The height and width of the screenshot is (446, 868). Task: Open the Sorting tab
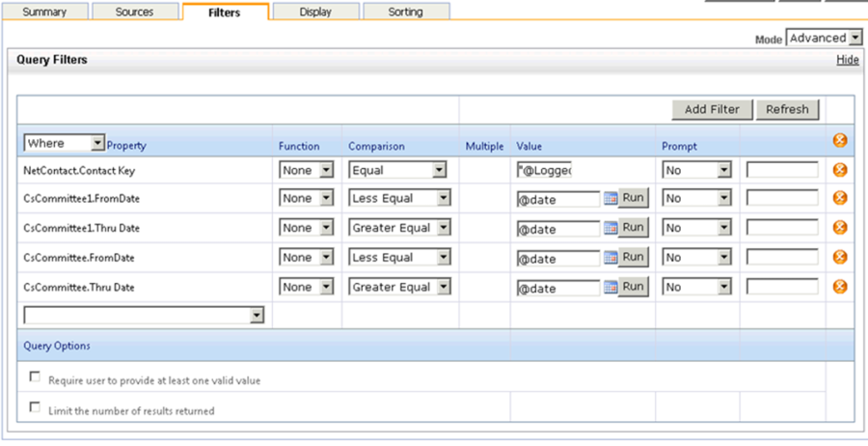405,13
